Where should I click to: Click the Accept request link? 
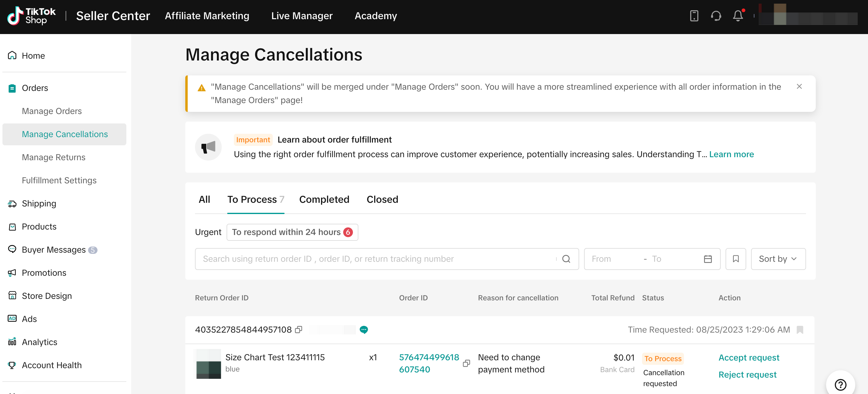[749, 358]
